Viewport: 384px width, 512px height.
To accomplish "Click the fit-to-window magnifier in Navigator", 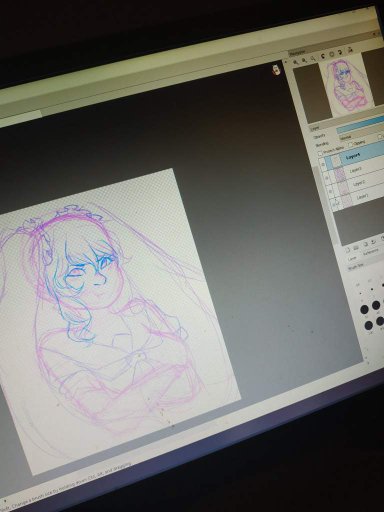I will click(x=313, y=58).
